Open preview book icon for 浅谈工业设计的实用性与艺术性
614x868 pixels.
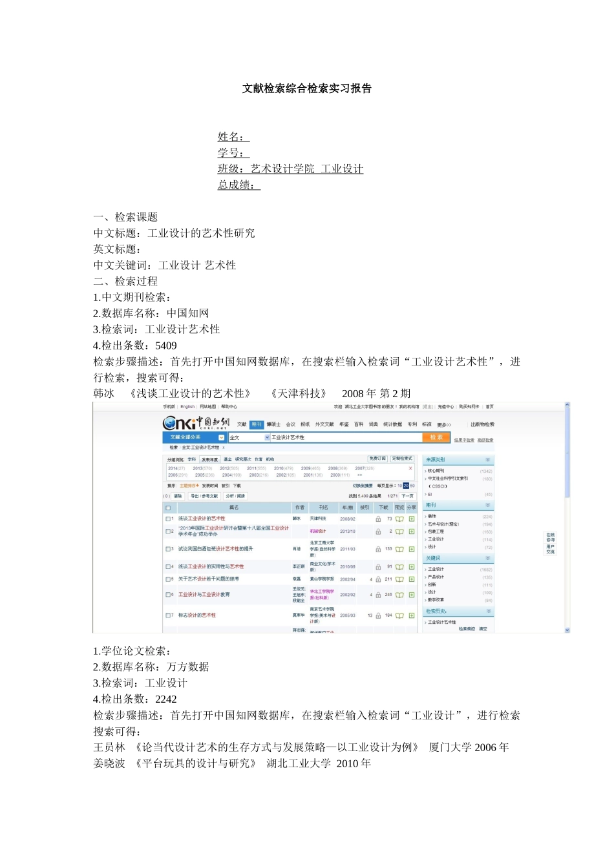coord(399,566)
